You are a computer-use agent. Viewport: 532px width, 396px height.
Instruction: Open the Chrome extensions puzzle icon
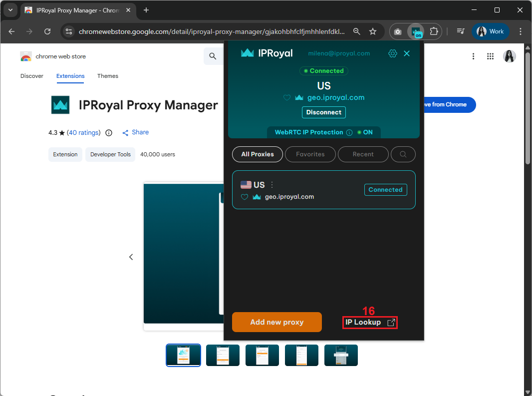pyautogui.click(x=434, y=31)
